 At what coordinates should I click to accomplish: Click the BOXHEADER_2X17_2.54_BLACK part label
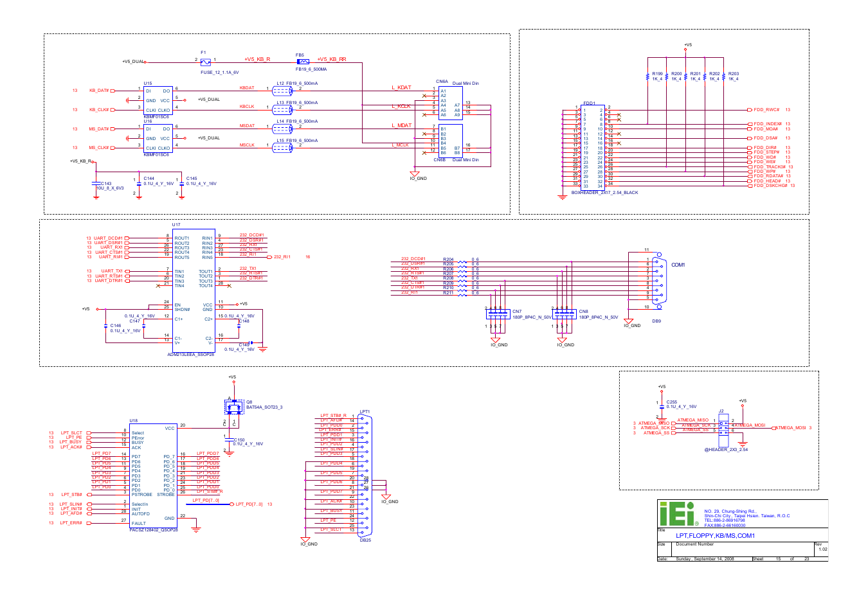point(604,193)
